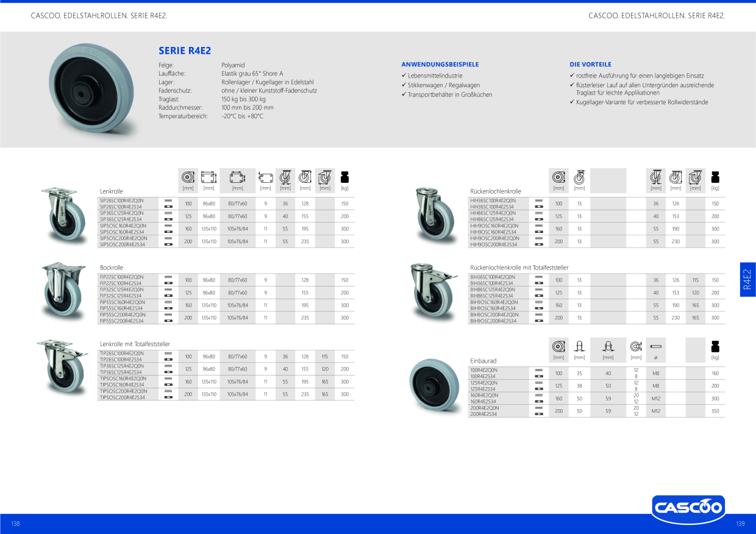Click the swivel offset icon in Rückenlochlenkrolle header

click(656, 177)
